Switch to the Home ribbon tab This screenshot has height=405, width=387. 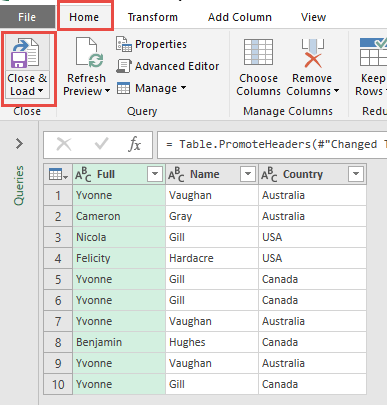click(84, 17)
